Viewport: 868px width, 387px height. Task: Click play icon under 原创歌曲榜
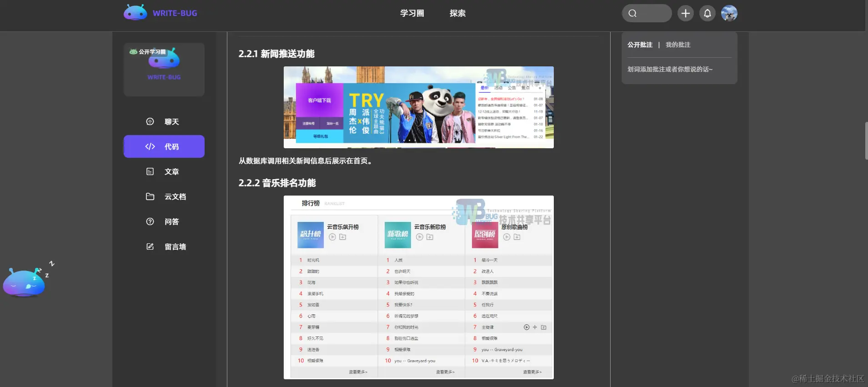tap(507, 237)
